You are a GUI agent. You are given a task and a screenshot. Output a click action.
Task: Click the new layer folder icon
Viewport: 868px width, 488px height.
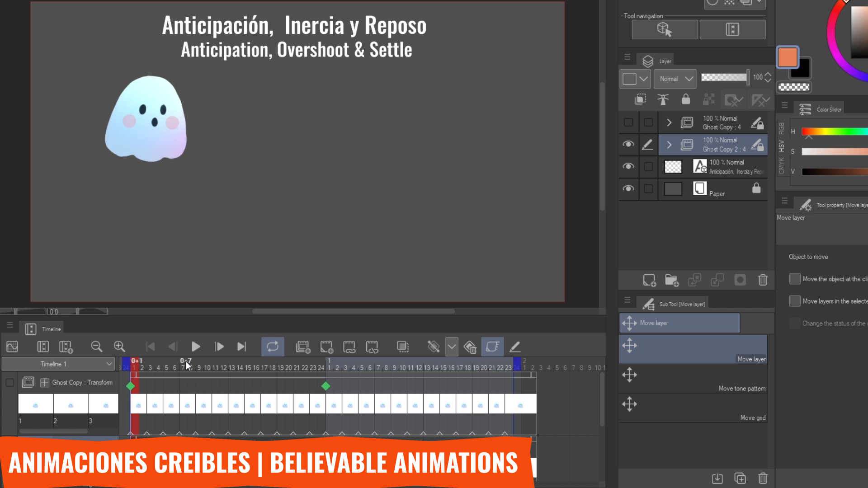[672, 280]
